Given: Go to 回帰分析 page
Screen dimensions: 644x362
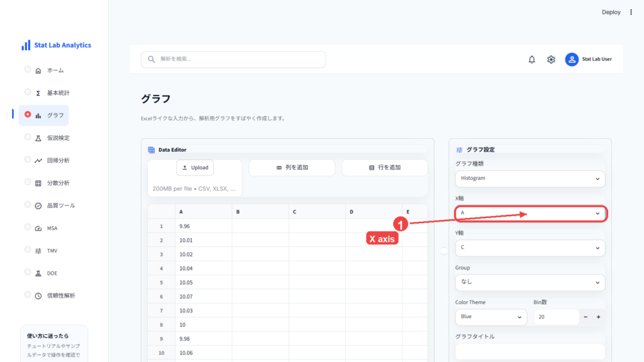Looking at the screenshot, I should coord(58,160).
